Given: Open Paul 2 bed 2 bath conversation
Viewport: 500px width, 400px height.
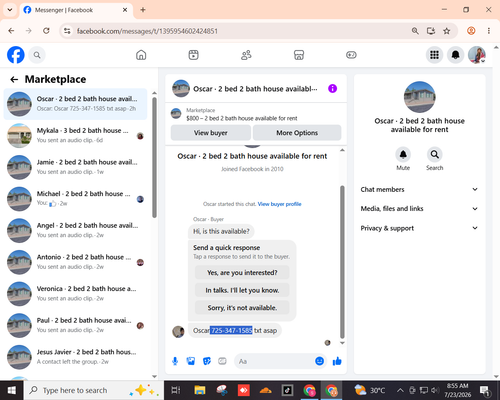Looking at the screenshot, I should [x=75, y=325].
